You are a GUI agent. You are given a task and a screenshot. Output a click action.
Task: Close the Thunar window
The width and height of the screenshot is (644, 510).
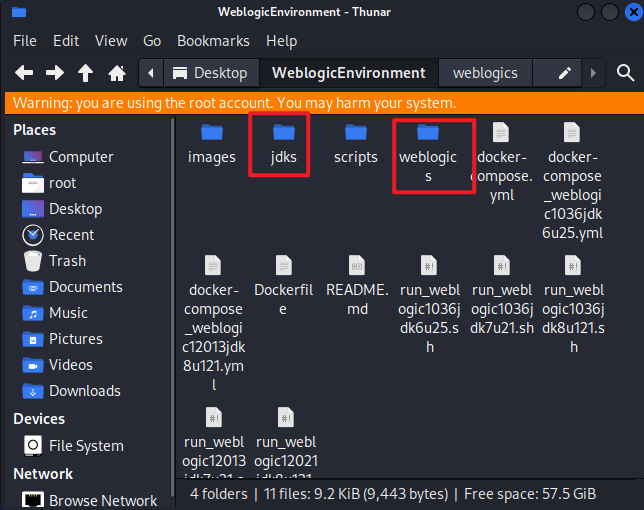click(633, 12)
